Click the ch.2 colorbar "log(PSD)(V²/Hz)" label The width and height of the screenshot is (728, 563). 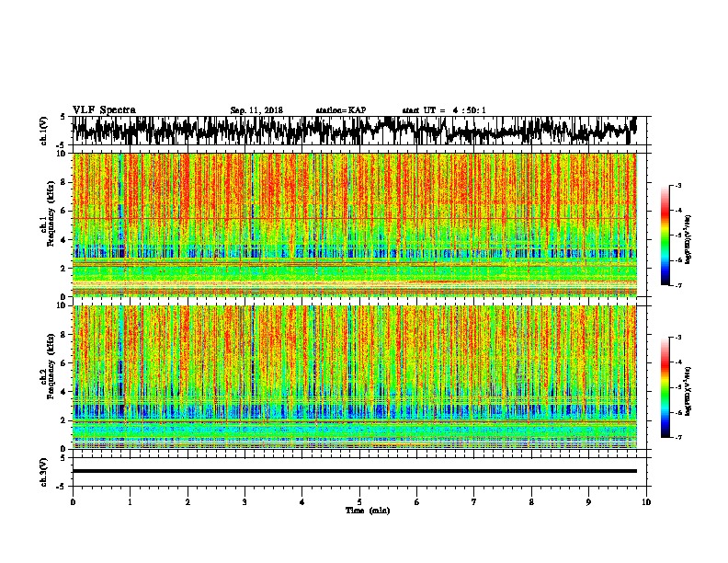coord(688,391)
